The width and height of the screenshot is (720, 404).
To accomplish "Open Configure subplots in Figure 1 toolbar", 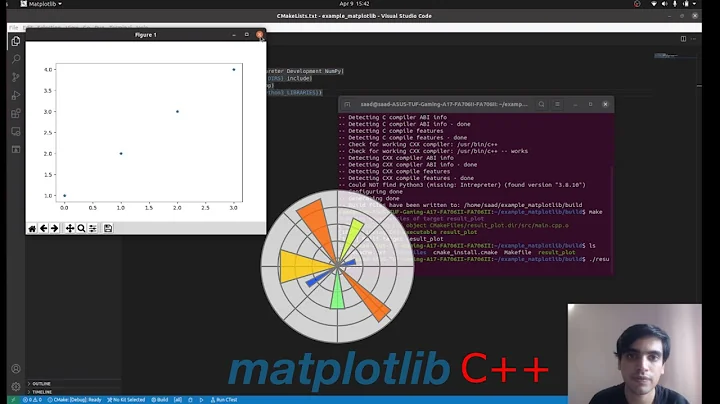I will coord(93,228).
